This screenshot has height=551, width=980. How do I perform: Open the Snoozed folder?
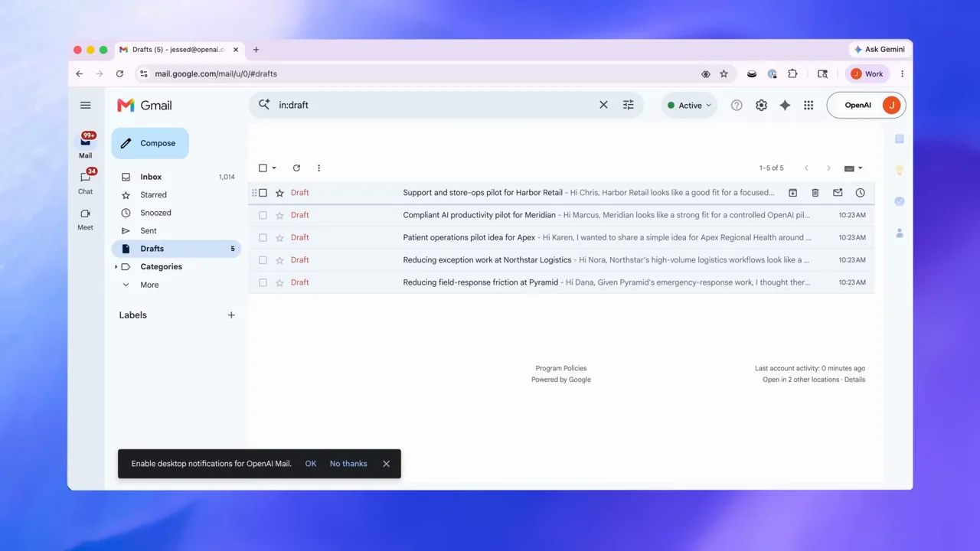coord(176,213)
